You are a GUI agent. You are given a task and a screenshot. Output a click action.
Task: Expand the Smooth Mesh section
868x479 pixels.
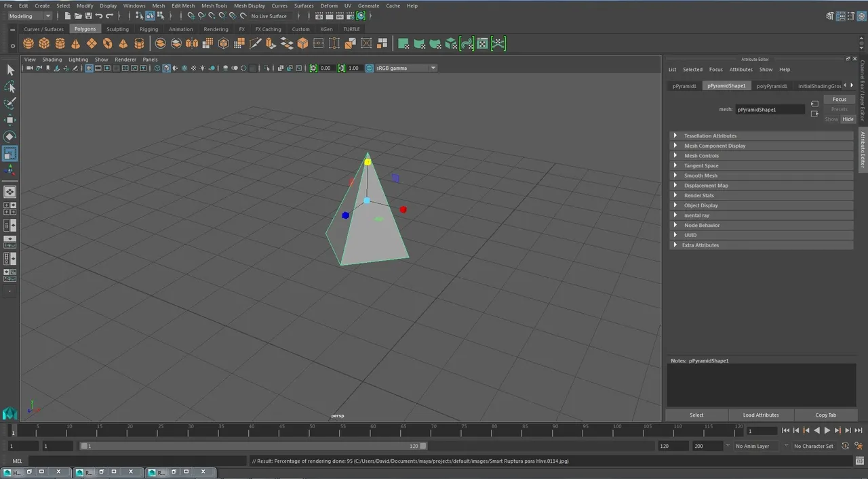point(760,175)
